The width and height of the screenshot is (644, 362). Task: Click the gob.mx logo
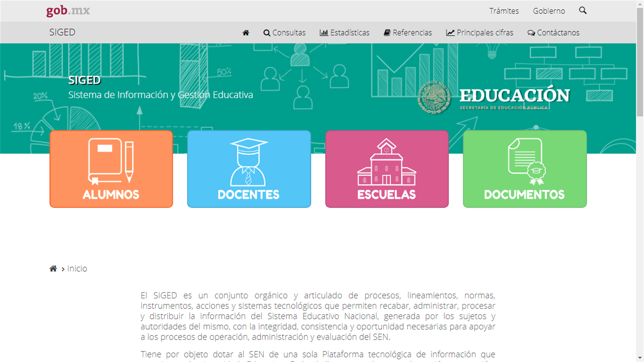68,11
